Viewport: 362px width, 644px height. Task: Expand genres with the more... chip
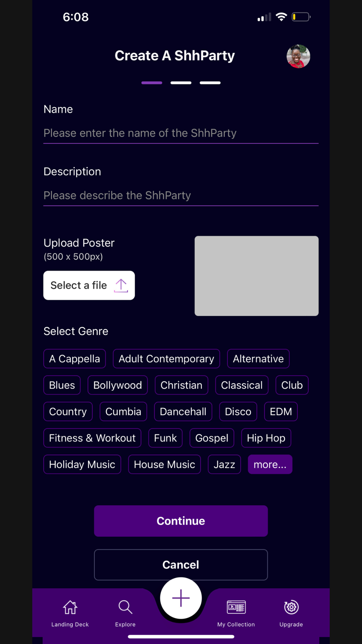(270, 464)
